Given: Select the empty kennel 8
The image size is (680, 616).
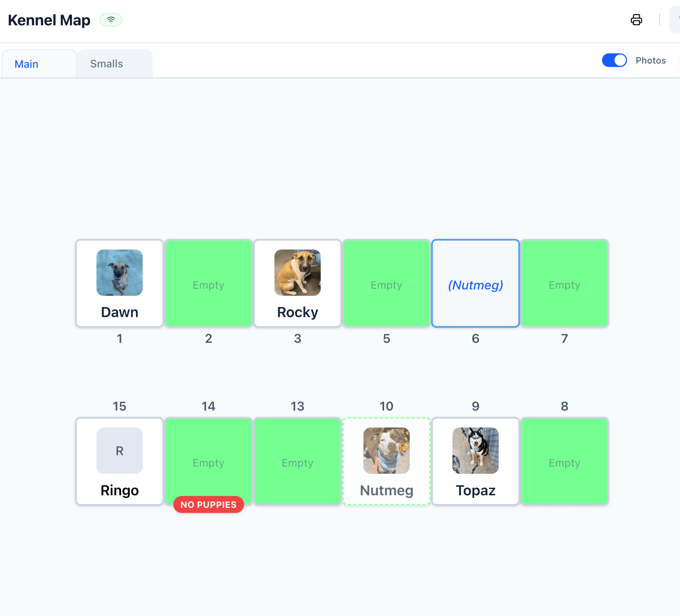Looking at the screenshot, I should point(564,461).
